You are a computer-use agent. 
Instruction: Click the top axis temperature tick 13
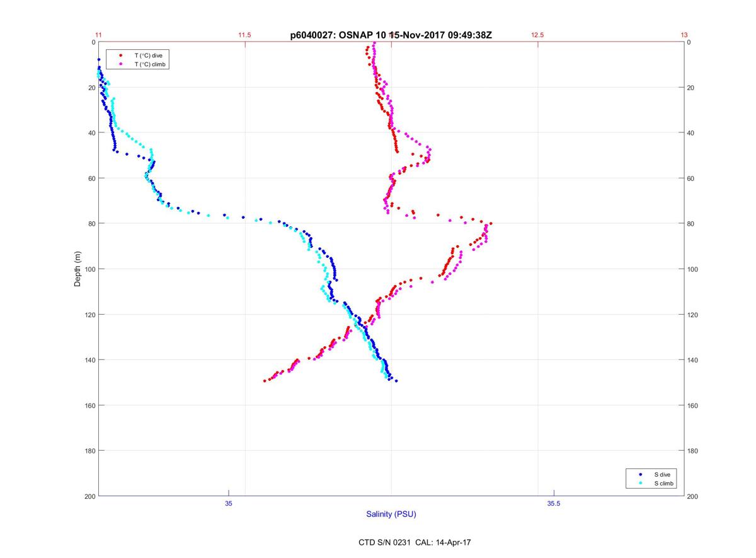pyautogui.click(x=684, y=35)
